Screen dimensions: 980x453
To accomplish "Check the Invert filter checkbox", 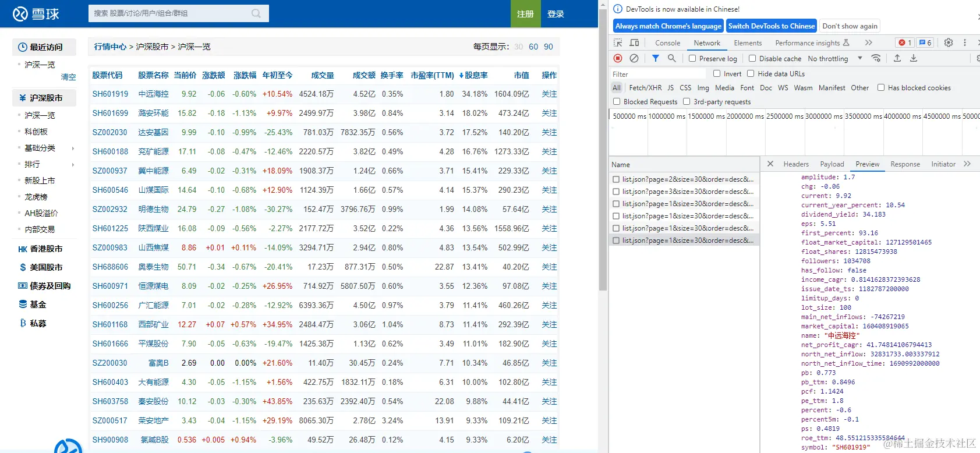I will tap(717, 73).
